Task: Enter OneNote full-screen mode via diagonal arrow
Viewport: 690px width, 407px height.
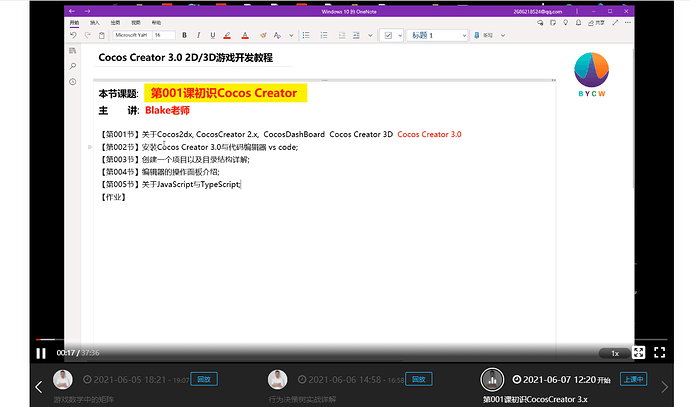Action: tap(615, 23)
